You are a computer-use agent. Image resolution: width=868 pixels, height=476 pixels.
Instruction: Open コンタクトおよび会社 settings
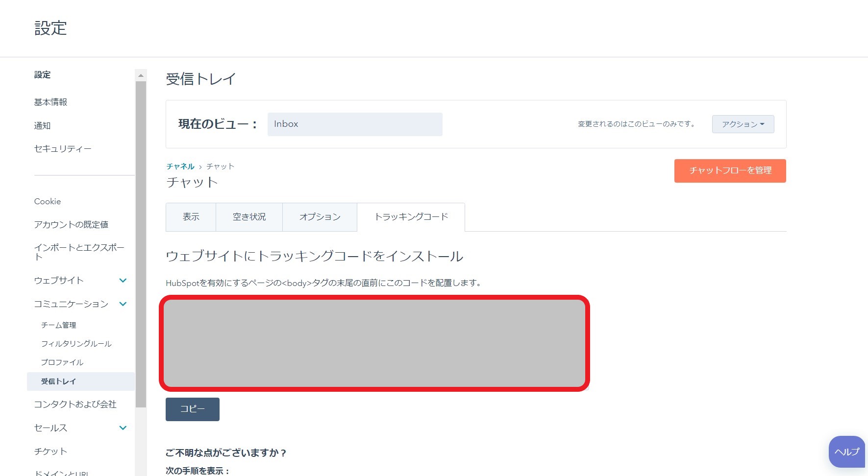pyautogui.click(x=75, y=404)
